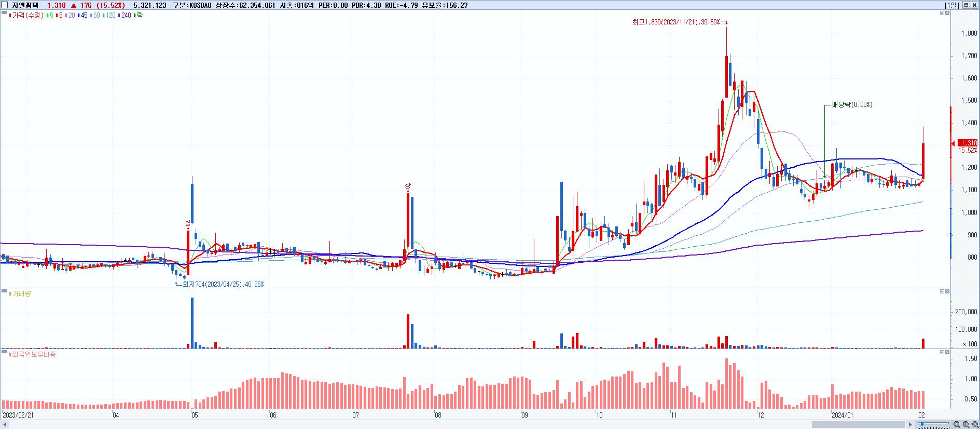Click the 1.50 foreign holding axis label
The height and width of the screenshot is (429, 980).
[x=971, y=359]
